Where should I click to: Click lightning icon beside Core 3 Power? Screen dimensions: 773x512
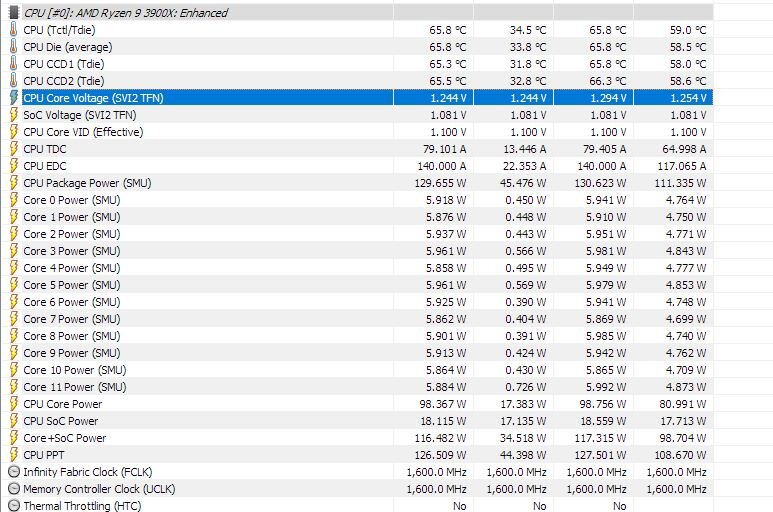14,251
